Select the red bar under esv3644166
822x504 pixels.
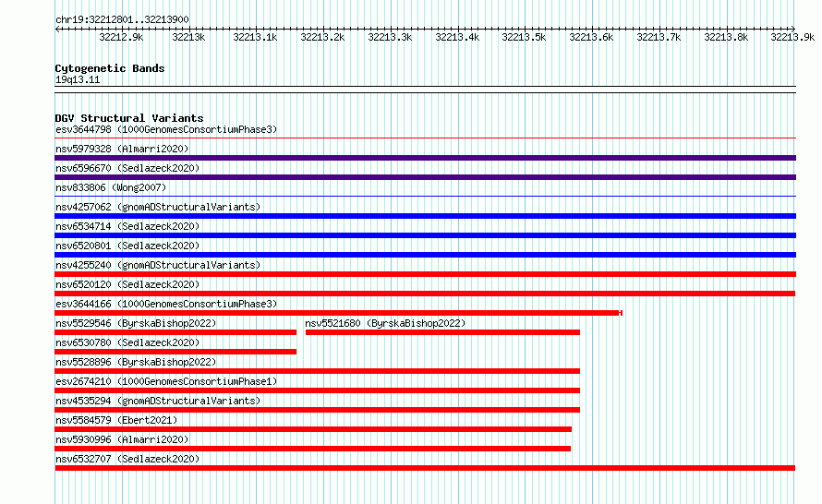tap(338, 313)
